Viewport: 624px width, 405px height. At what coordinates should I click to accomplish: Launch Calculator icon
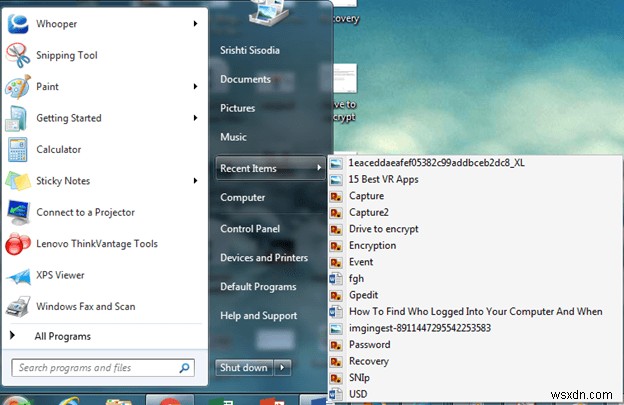tap(18, 150)
